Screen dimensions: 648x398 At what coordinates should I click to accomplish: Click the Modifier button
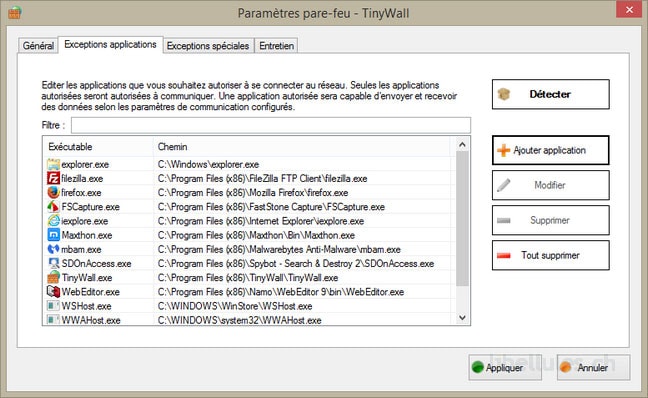tap(550, 185)
